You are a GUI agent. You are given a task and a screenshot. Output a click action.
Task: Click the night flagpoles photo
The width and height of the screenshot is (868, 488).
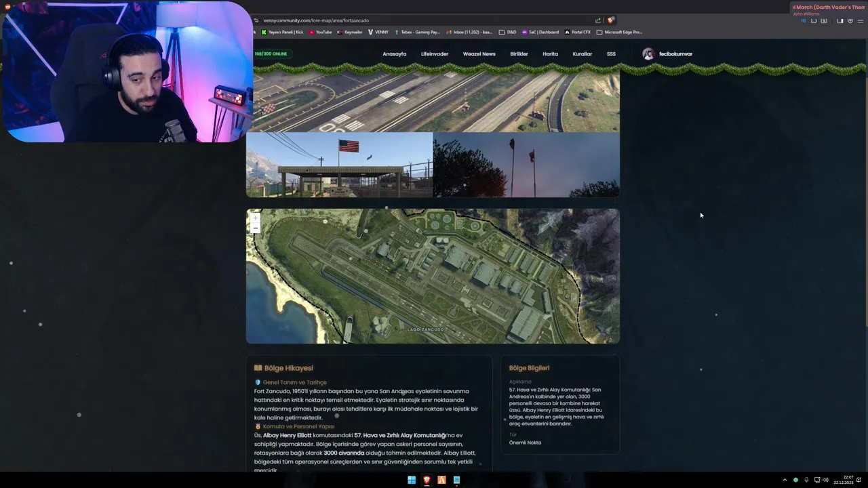526,165
